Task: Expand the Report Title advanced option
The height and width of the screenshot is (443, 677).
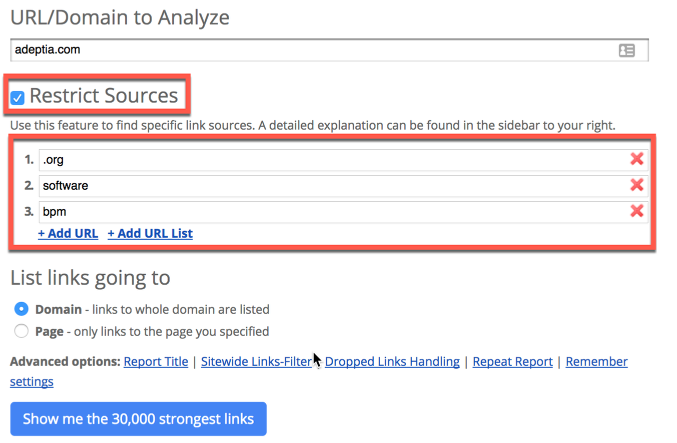Action: (x=156, y=361)
